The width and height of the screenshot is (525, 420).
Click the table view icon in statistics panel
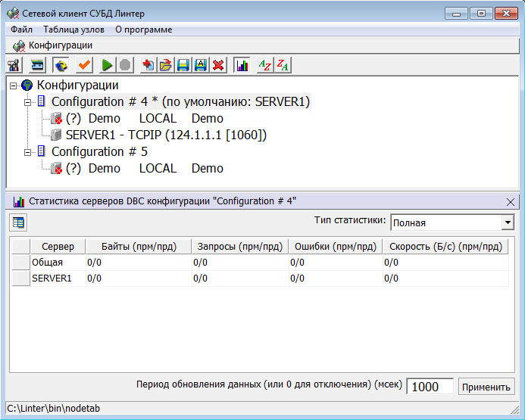coord(18,222)
